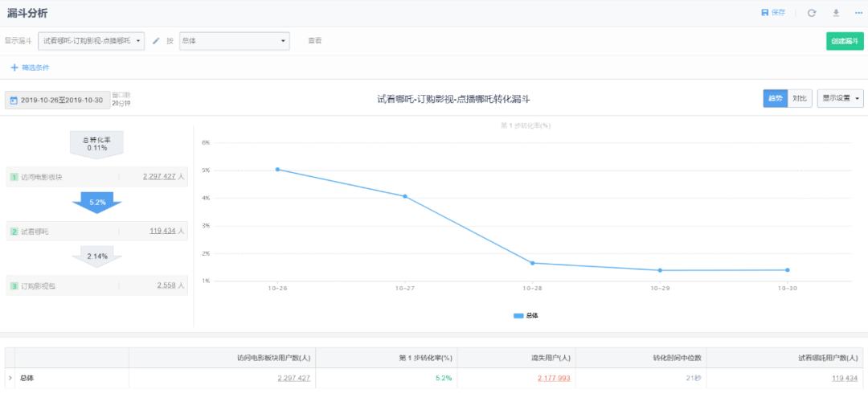Screen dimensions: 868x394
Task: Toggle the 总体 legend series
Action: (x=526, y=316)
